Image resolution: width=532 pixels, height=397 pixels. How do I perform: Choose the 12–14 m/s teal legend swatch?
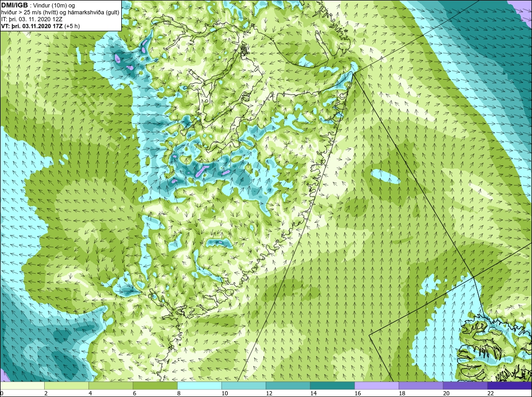[288, 386]
